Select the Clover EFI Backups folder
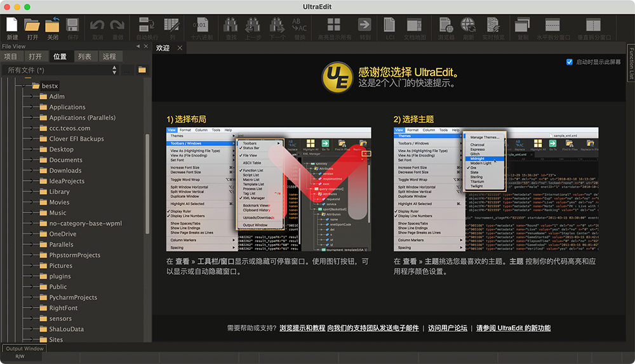 pyautogui.click(x=72, y=139)
